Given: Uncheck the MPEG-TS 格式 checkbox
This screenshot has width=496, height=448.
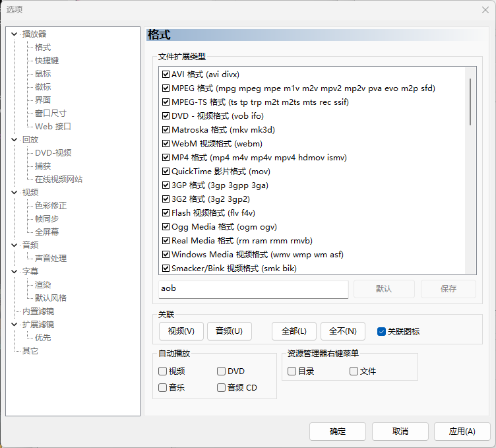Looking at the screenshot, I should point(166,102).
